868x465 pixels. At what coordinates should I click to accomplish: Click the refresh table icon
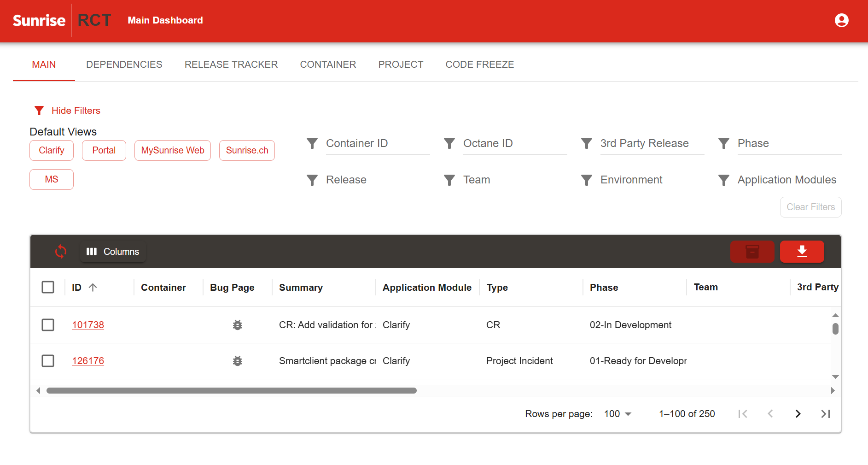click(61, 252)
